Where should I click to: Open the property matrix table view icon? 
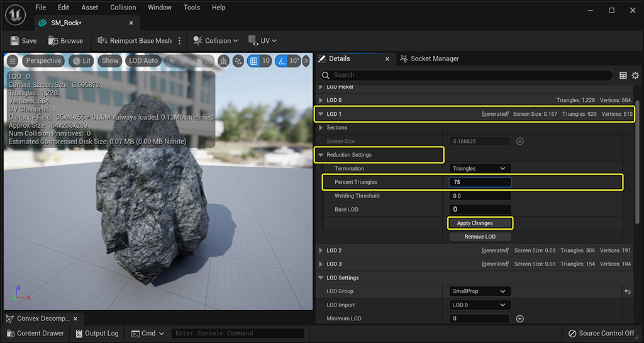point(623,75)
